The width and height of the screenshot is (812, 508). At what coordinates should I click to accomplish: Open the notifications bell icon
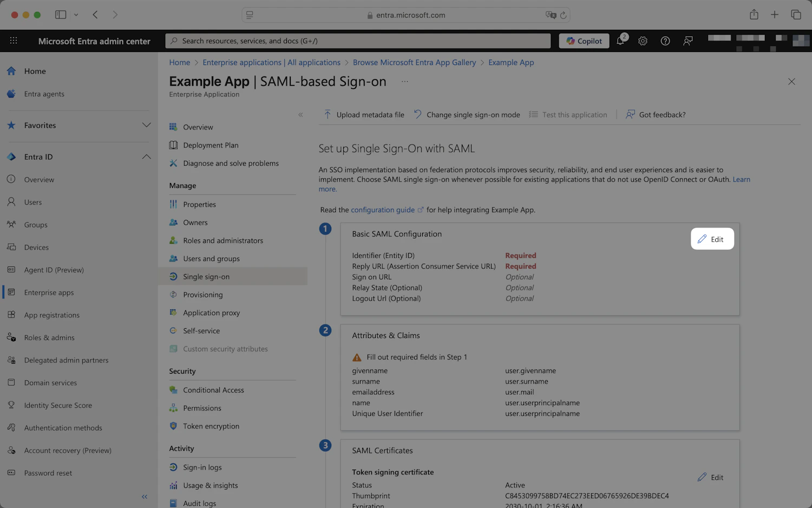(x=620, y=41)
